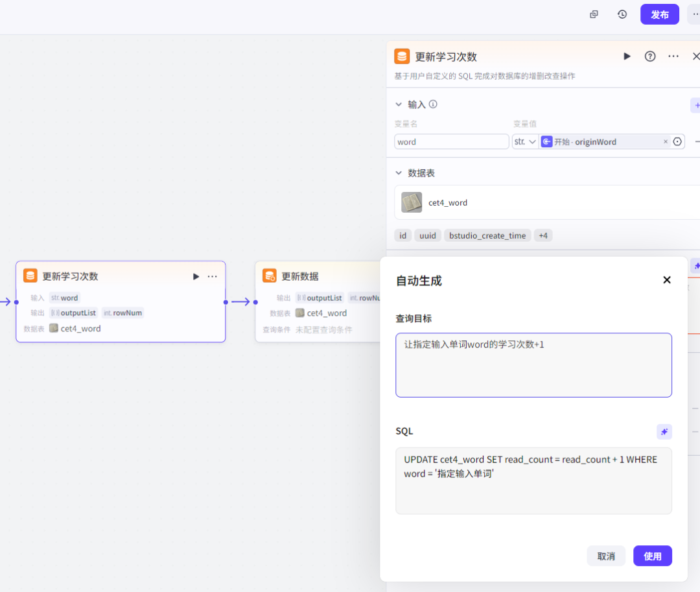Open the more options menu in the node panel

[673, 56]
